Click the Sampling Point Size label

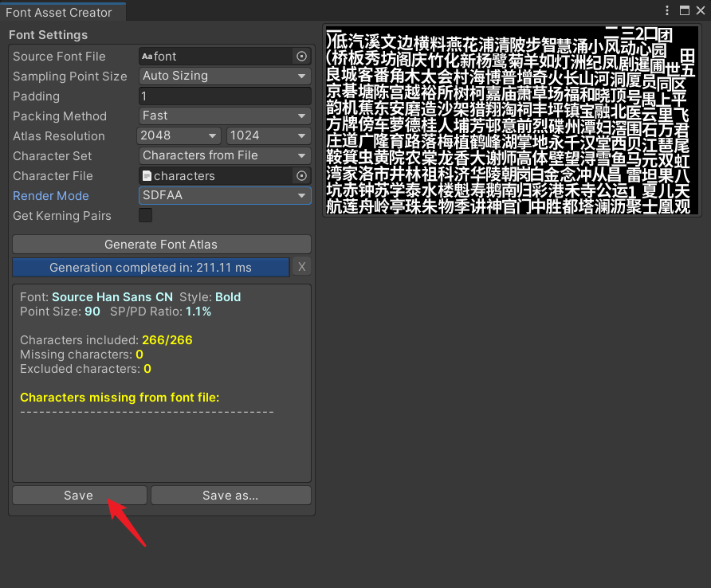click(70, 76)
